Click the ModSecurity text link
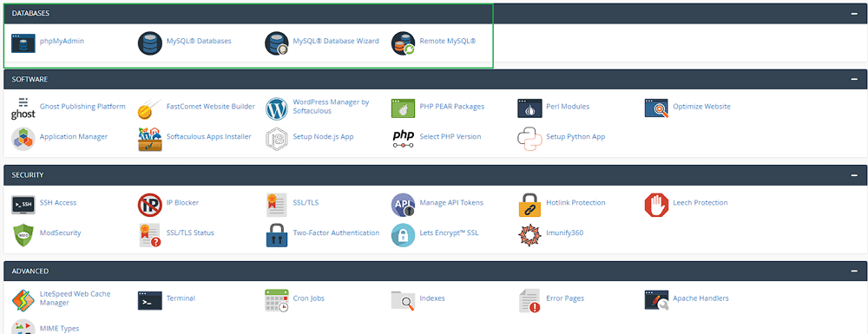This screenshot has width=868, height=334. (61, 232)
